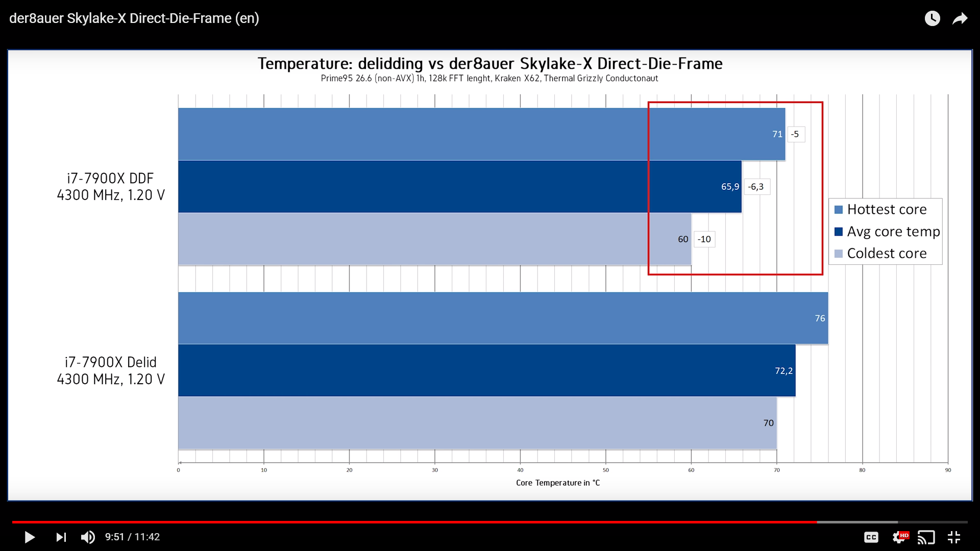980x551 pixels.
Task: Click the '-5' delta label
Action: click(x=796, y=134)
